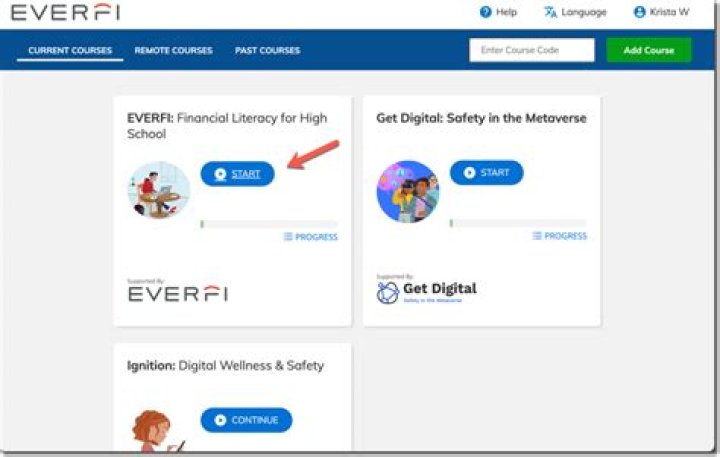Click the Krista W account name

(x=669, y=12)
